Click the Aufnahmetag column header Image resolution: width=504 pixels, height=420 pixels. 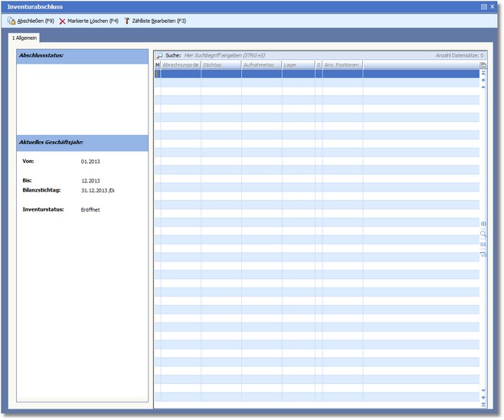(x=261, y=65)
